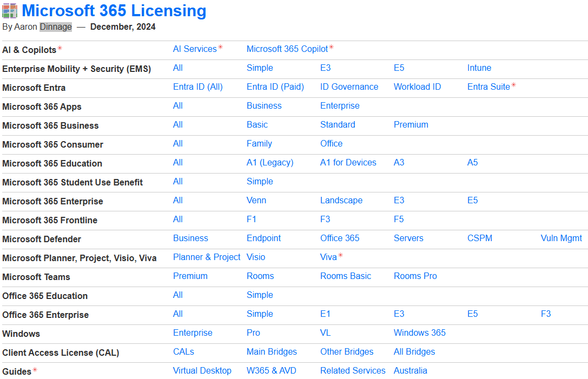Image resolution: width=588 pixels, height=379 pixels.
Task: Open the Microsoft 365 Copilot page
Action: [287, 49]
